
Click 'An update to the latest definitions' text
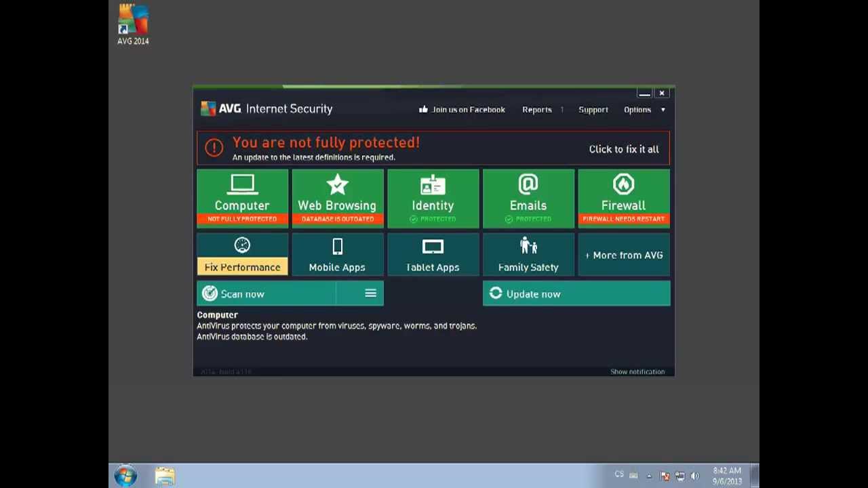coord(314,157)
